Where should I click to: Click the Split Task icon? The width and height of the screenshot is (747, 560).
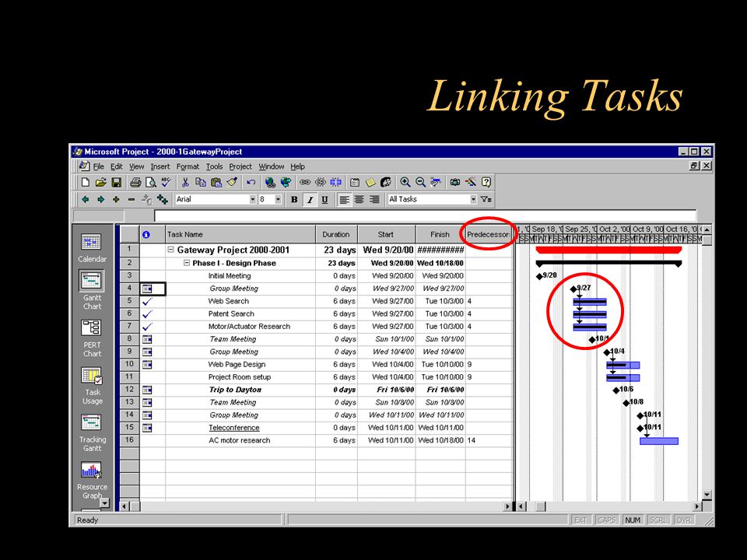(336, 182)
